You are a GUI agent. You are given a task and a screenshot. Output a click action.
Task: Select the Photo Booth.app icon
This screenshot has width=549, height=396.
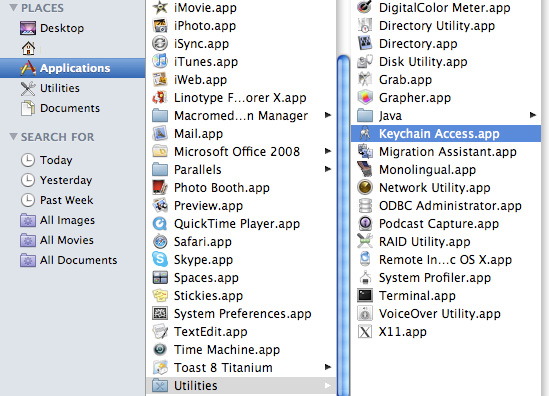160,188
